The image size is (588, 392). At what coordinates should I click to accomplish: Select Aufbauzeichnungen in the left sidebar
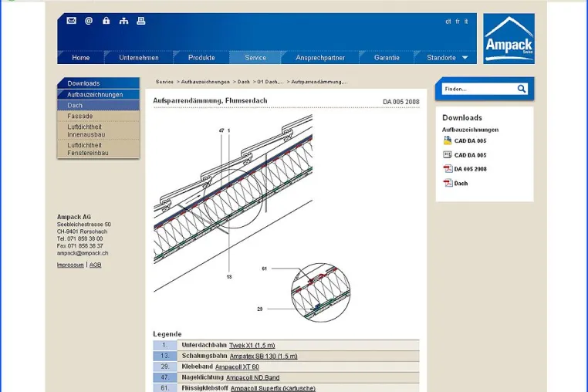pyautogui.click(x=98, y=95)
